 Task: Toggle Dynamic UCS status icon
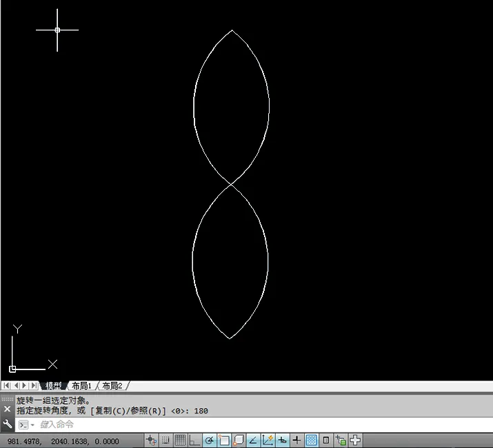point(268,440)
